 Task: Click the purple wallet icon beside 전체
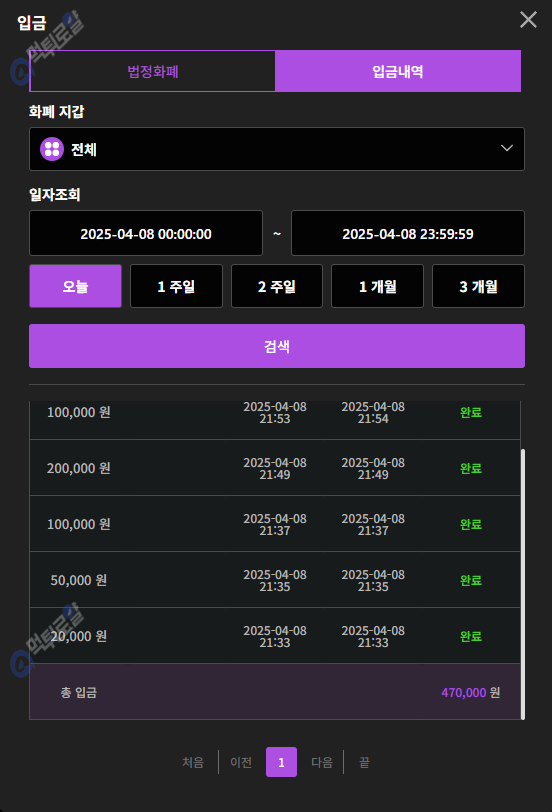coord(52,149)
